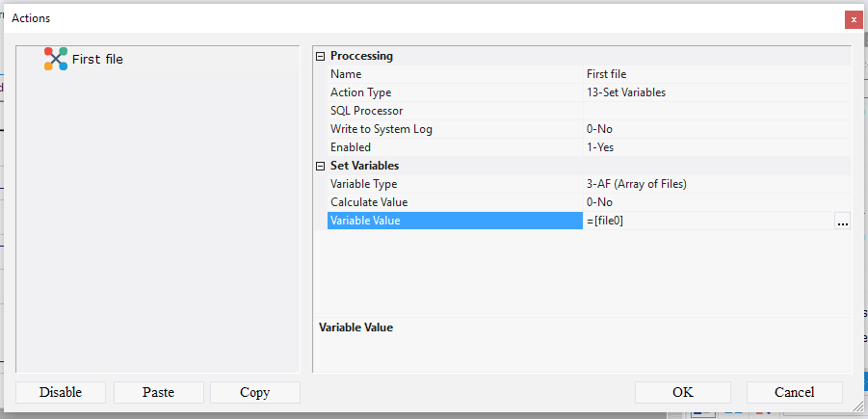Click the =[file0] value field
Screen dimensions: 868x419
[708, 222]
